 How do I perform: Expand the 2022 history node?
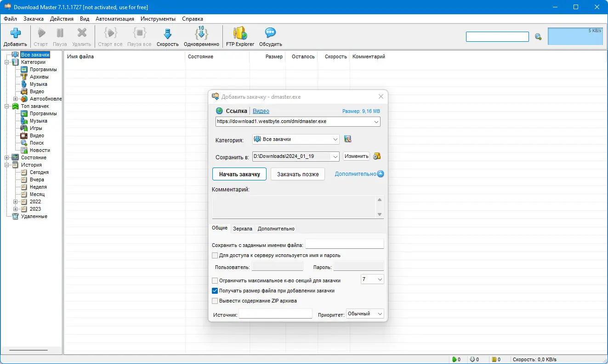point(15,202)
